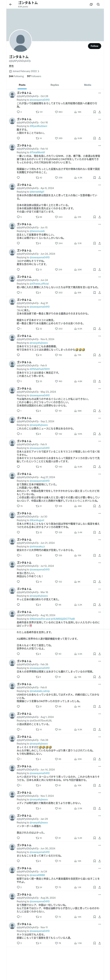The width and height of the screenshot is (110, 980).
Task: View the 517 Followers list
Action: click(34, 76)
